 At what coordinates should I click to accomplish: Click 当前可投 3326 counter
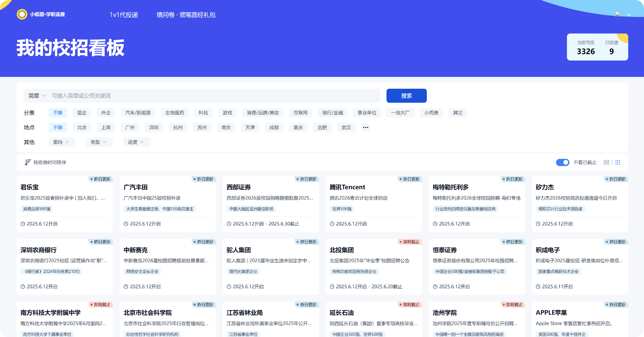586,48
